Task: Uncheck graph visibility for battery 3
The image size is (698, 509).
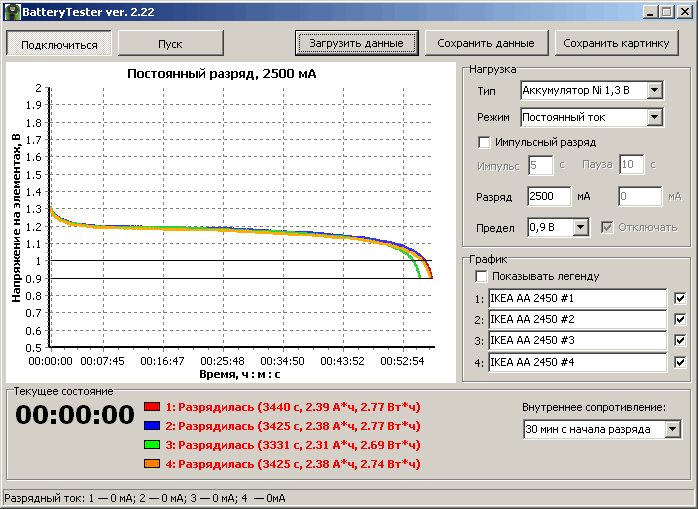Action: (680, 341)
